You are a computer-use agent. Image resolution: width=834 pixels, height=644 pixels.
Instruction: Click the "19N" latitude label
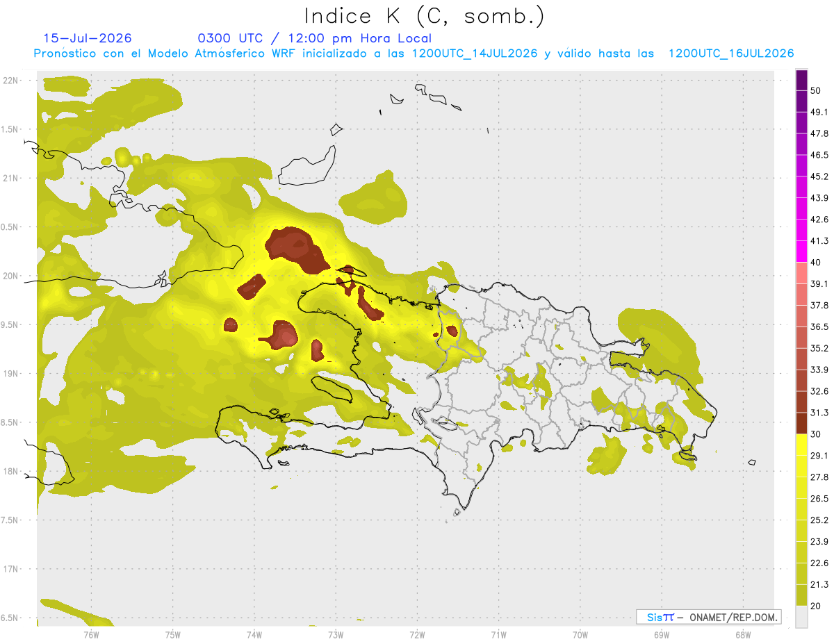coord(10,374)
